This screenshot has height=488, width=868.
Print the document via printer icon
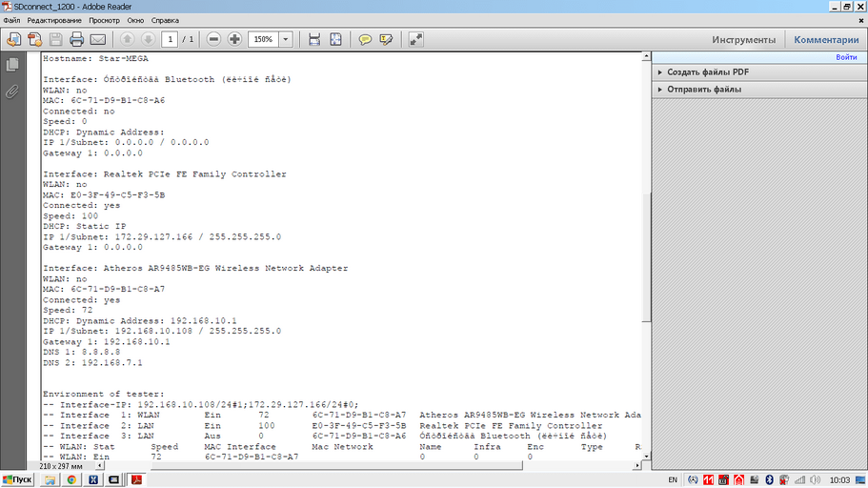77,39
